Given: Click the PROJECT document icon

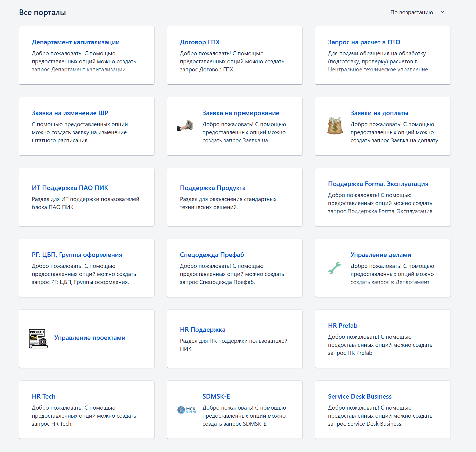Looking at the screenshot, I should (x=38, y=339).
